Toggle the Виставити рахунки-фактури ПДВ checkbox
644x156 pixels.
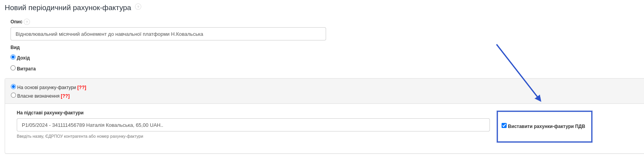(504, 126)
